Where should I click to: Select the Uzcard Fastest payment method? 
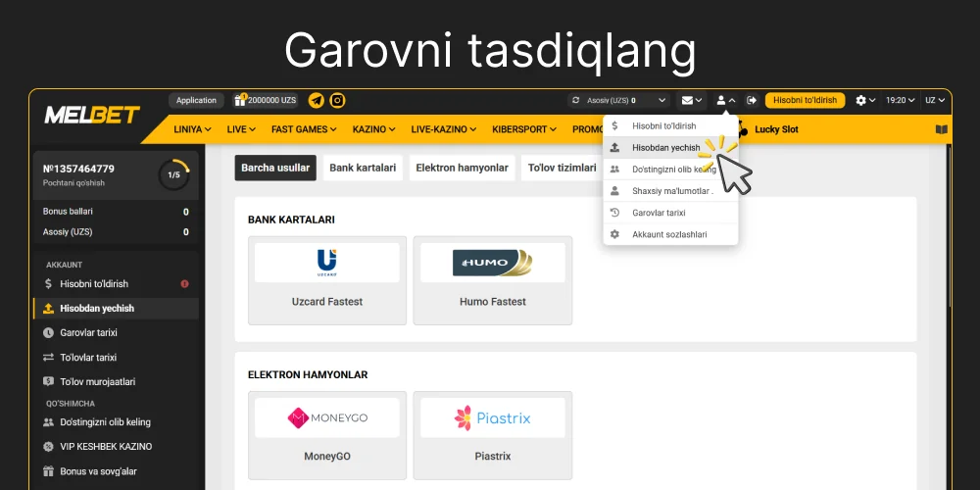coord(327,280)
